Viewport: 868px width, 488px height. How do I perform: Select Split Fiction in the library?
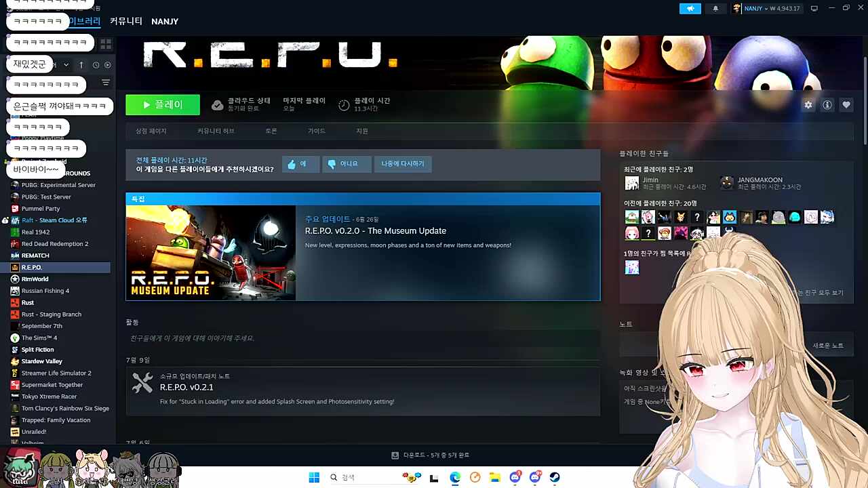click(x=38, y=350)
